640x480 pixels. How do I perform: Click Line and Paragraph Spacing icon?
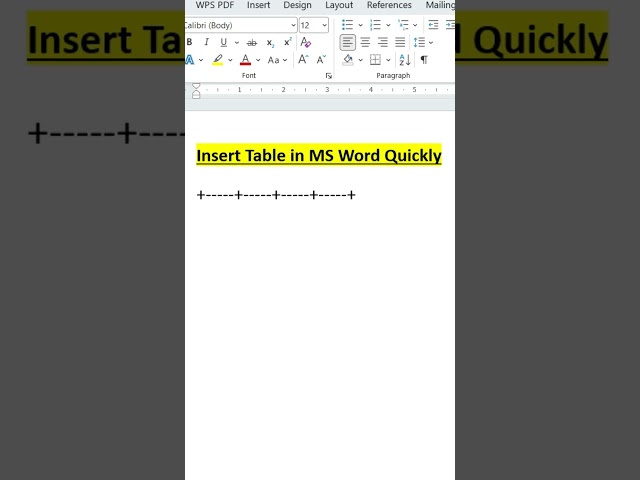[419, 42]
